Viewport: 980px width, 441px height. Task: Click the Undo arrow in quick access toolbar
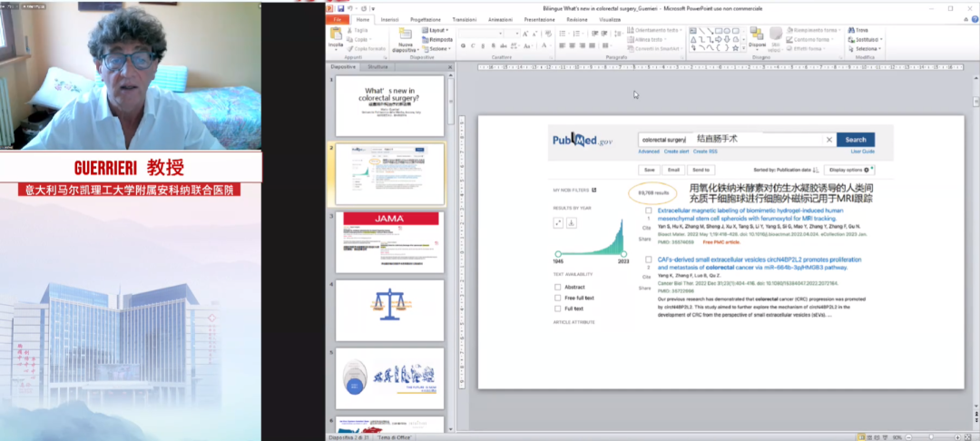(349, 9)
